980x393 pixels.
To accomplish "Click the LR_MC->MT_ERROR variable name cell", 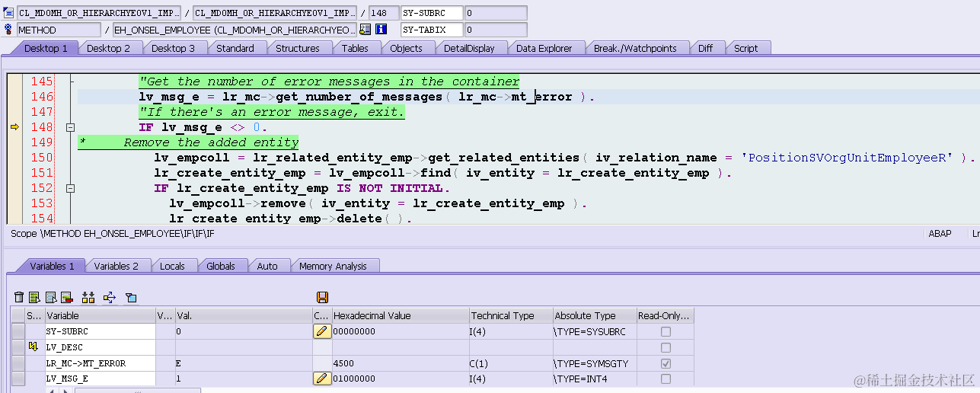I will pos(100,363).
